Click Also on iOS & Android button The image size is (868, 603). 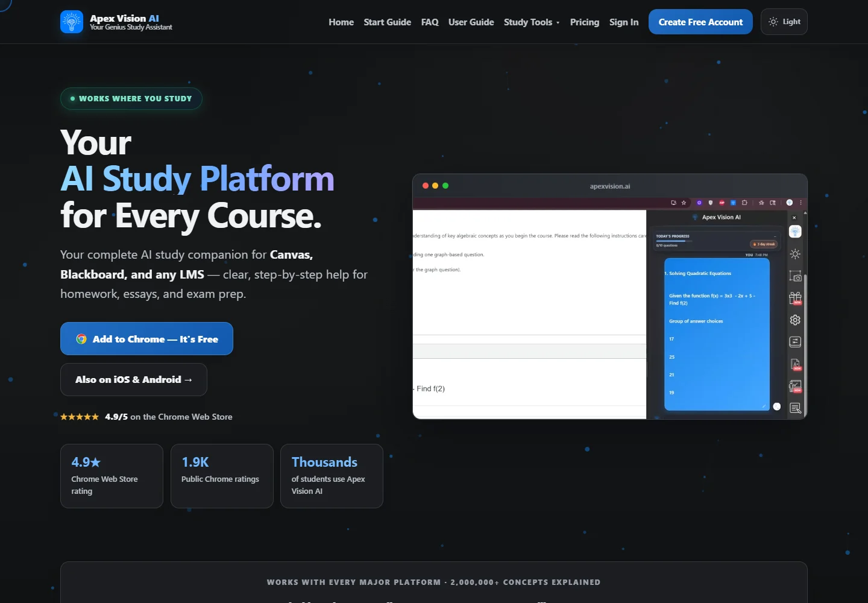(134, 379)
